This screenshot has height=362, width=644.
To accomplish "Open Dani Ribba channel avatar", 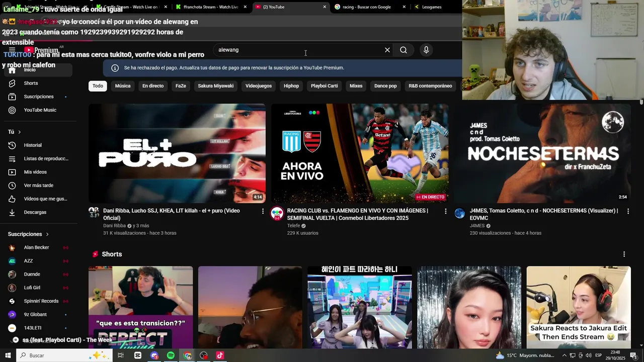I will point(94,212).
